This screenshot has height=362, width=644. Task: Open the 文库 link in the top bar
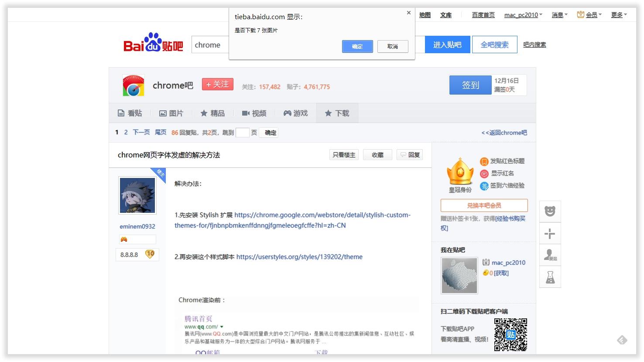(x=446, y=15)
